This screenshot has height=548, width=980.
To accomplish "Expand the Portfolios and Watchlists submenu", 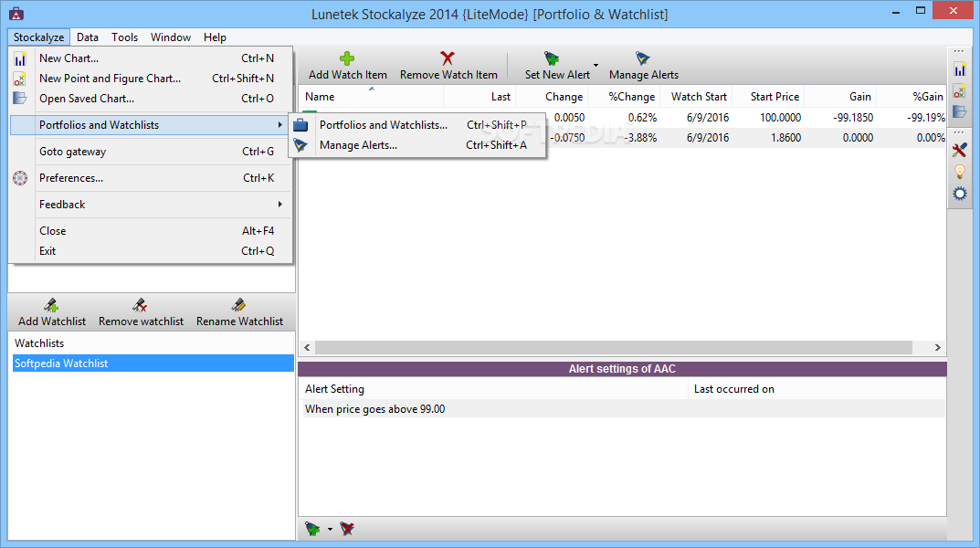I will [152, 125].
